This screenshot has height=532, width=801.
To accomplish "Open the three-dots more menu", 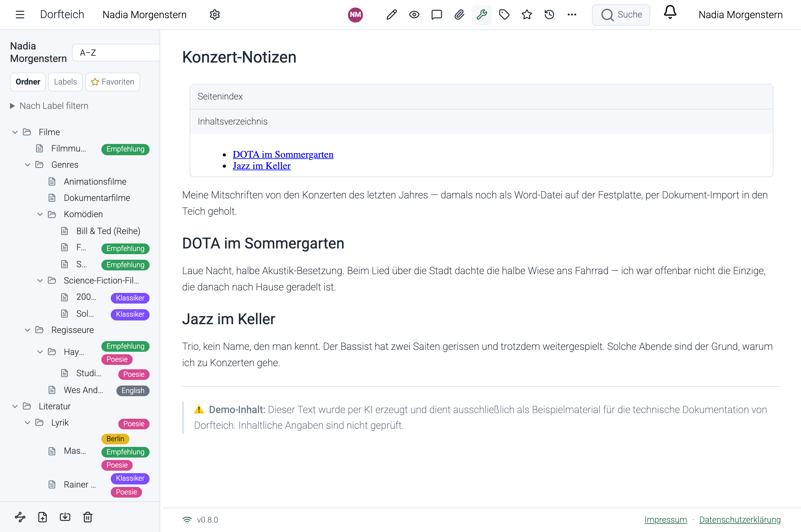I will pyautogui.click(x=572, y=15).
